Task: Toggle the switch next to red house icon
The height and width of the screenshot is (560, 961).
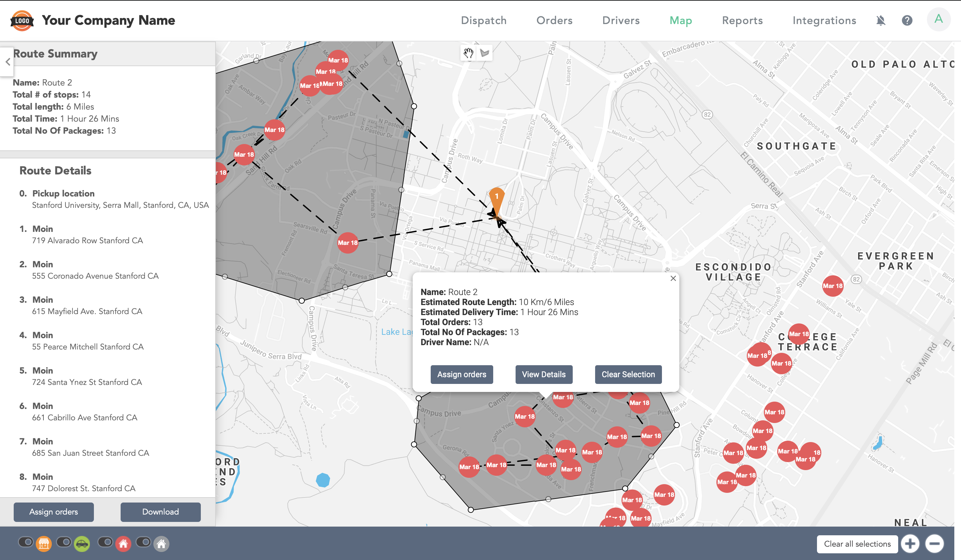Action: pos(105,542)
